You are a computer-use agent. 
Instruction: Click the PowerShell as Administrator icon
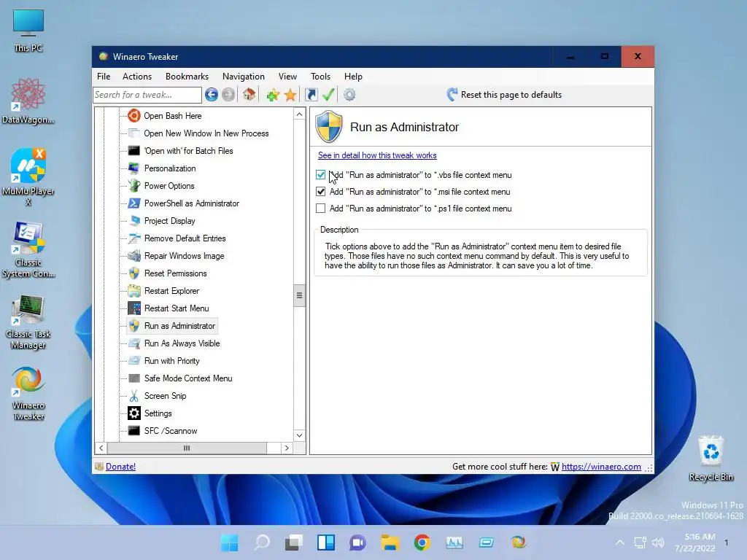pyautogui.click(x=134, y=203)
